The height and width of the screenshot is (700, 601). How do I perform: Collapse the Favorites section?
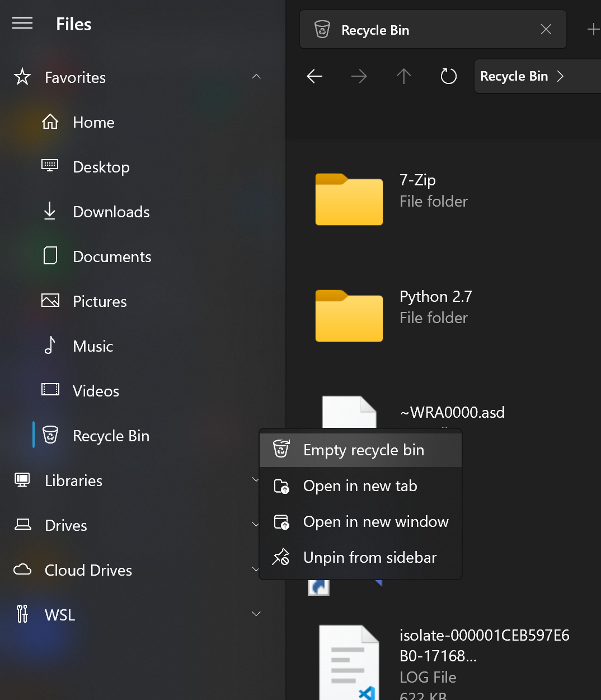pyautogui.click(x=256, y=77)
